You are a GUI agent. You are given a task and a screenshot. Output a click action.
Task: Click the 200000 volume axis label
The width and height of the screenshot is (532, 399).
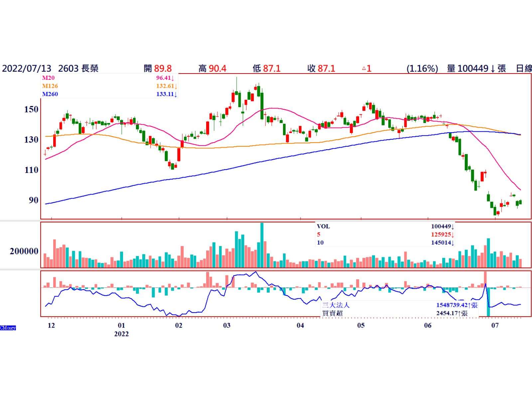coord(24,251)
